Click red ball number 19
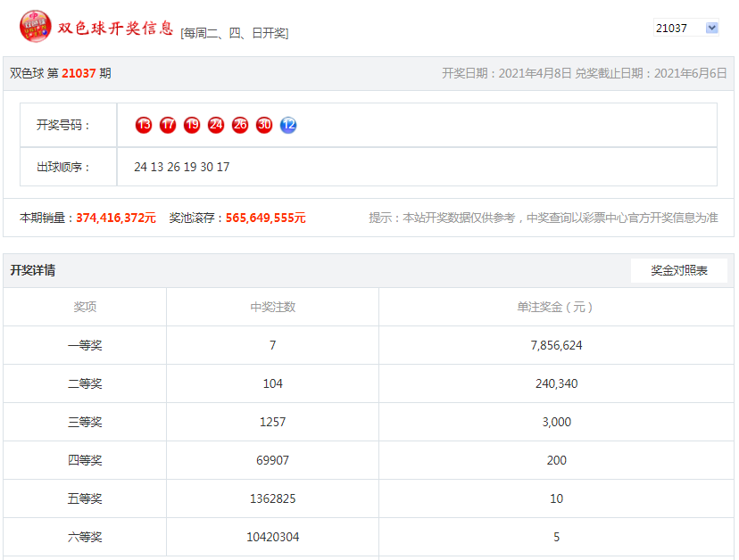This screenshot has width=739, height=560. tap(192, 125)
